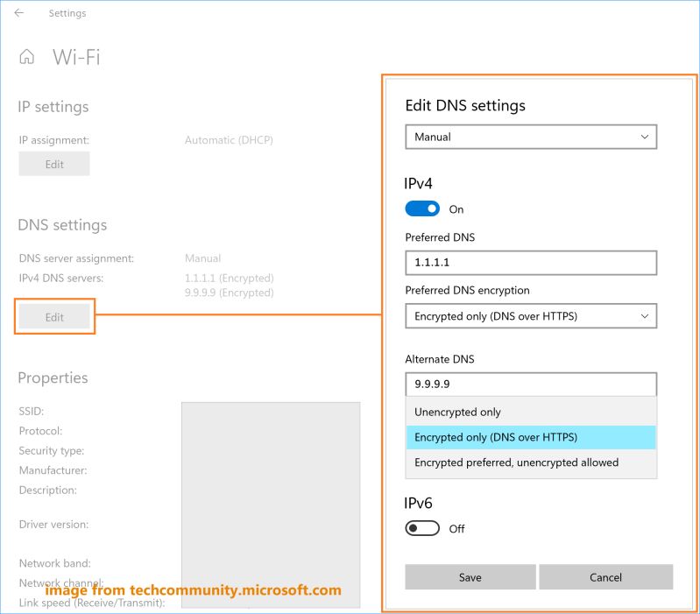
Task: Turn off the IPv4 toggle
Action: pyautogui.click(x=422, y=208)
